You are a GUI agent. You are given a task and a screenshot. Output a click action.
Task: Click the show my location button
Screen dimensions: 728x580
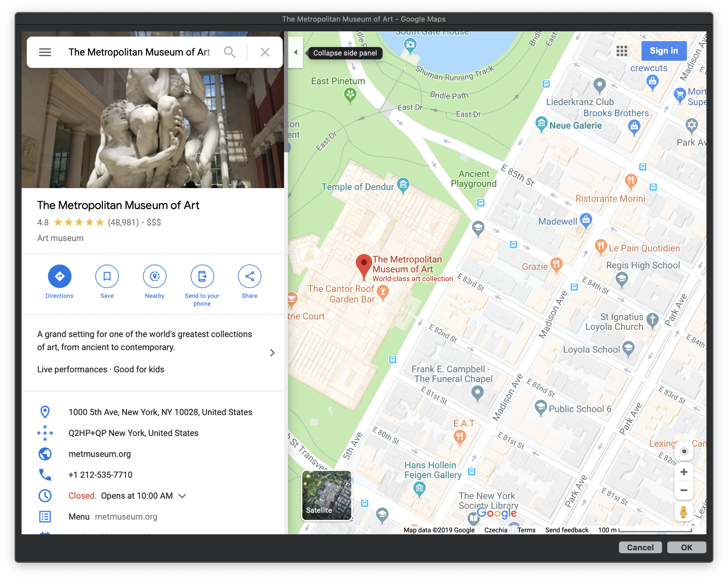[684, 451]
